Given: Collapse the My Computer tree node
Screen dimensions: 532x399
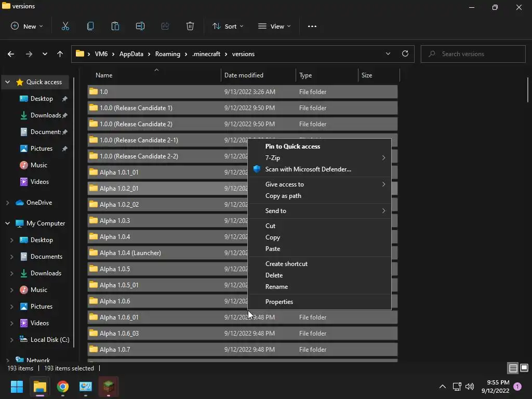Looking at the screenshot, I should tap(7, 223).
